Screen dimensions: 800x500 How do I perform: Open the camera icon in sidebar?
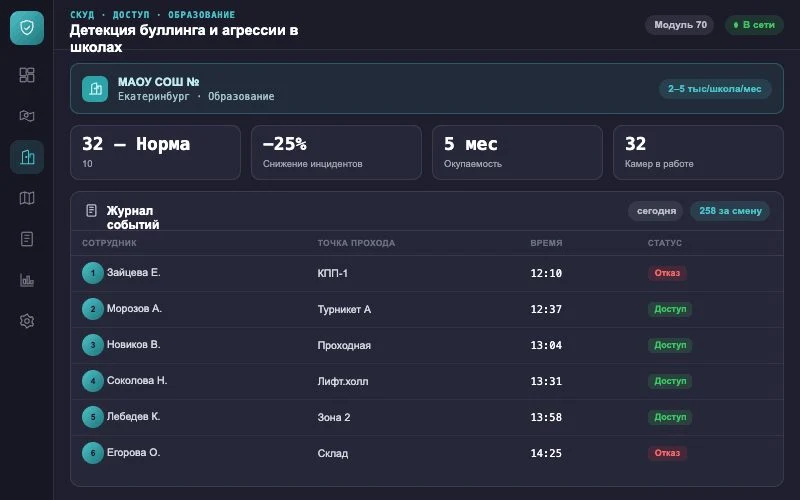(27, 116)
